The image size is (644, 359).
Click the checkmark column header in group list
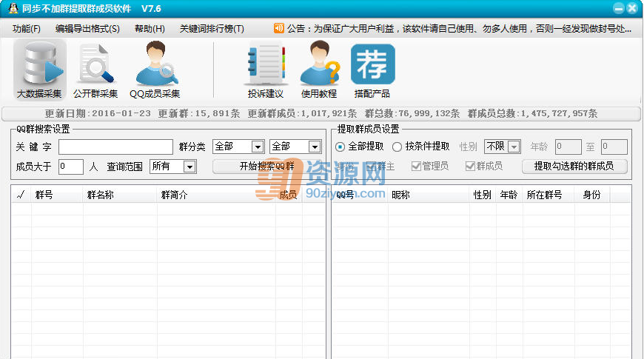(x=21, y=195)
